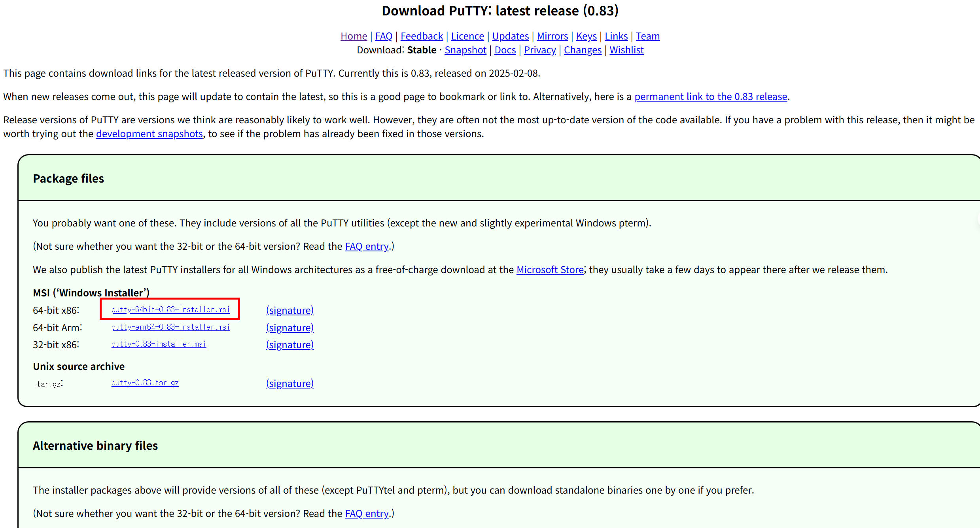Open the Mirrors navigation link

552,36
